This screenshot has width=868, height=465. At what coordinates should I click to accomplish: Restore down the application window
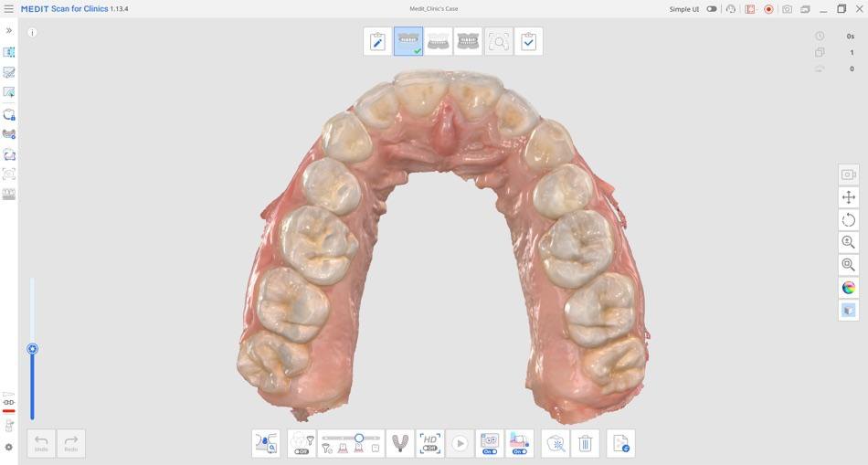click(842, 9)
